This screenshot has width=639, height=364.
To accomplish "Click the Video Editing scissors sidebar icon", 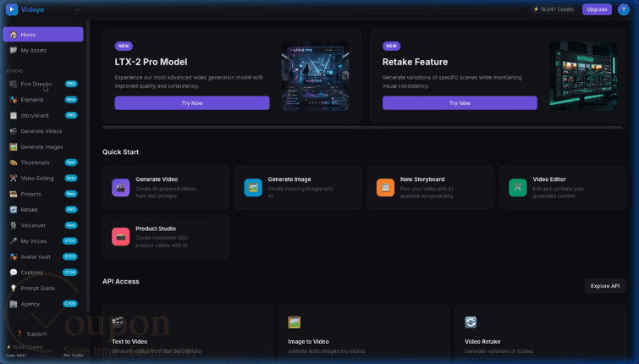I will click(x=14, y=178).
